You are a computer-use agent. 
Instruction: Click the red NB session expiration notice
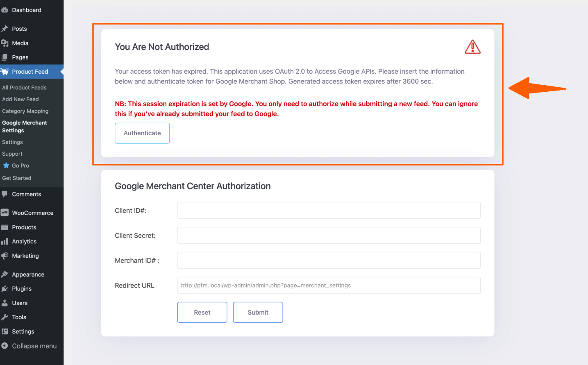296,109
